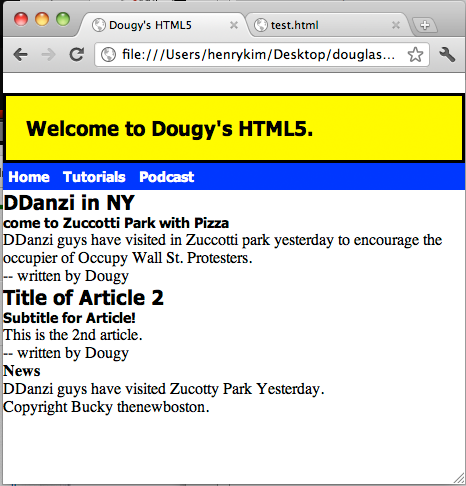This screenshot has width=466, height=486.
Task: Close the Dougy's HTML5 tab
Action: coord(234,25)
